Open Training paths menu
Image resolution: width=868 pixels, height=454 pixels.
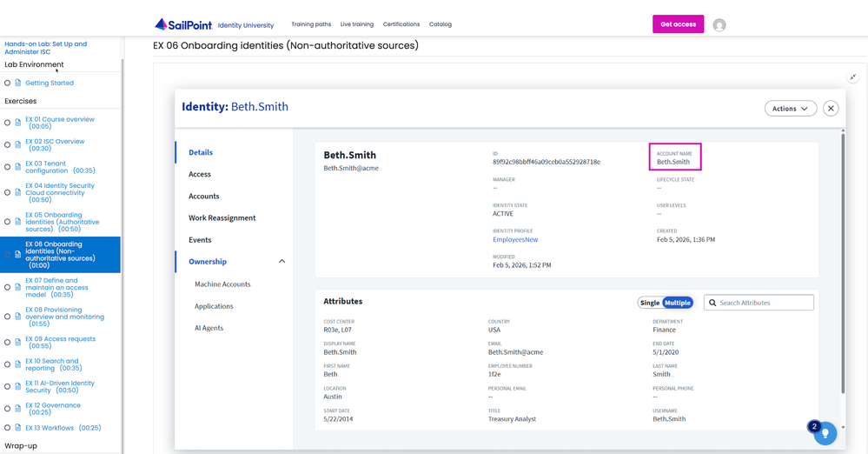click(311, 24)
